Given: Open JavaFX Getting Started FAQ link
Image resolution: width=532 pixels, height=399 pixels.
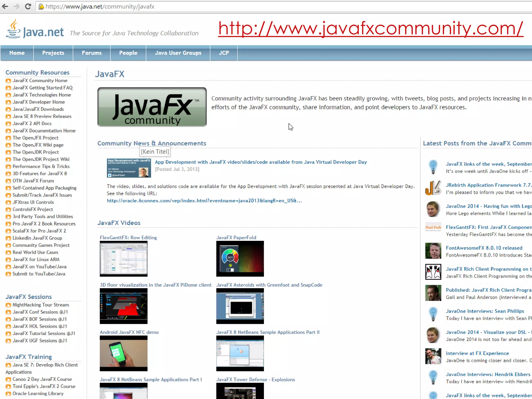Looking at the screenshot, I should pyautogui.click(x=43, y=88).
